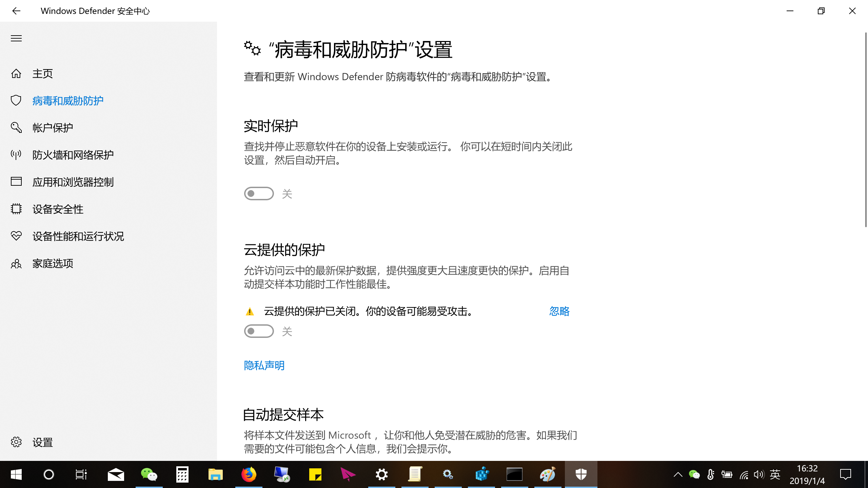
Task: Open Firefox from taskbar
Action: [x=249, y=474]
